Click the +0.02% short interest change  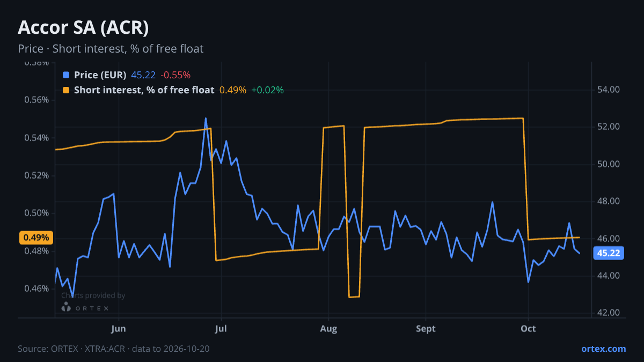pos(267,90)
